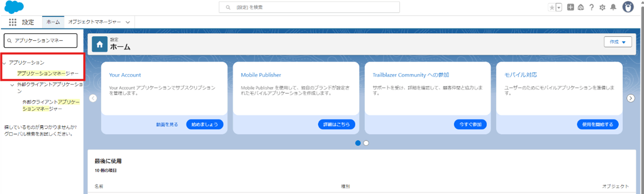Click the Mobile Publisher card title

pyautogui.click(x=261, y=75)
